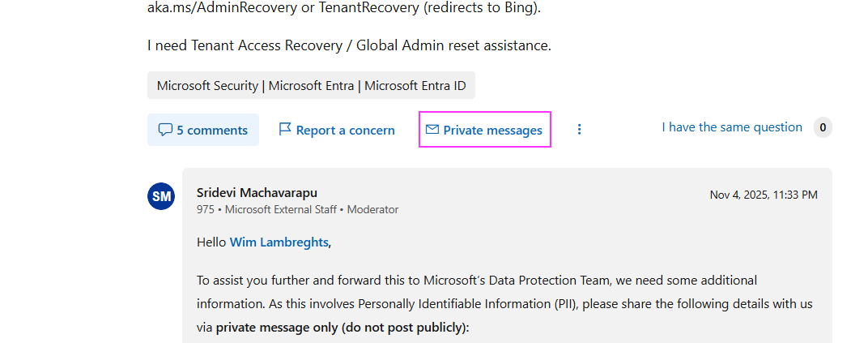
Task: Click the SM avatar of Sridevi Machavarapu
Action: [x=161, y=196]
